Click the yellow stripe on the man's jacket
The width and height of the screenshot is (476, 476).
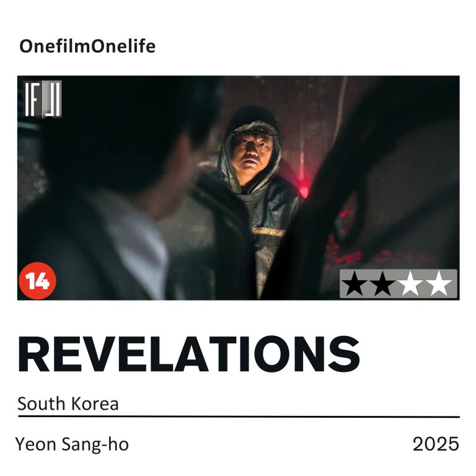click(x=269, y=232)
